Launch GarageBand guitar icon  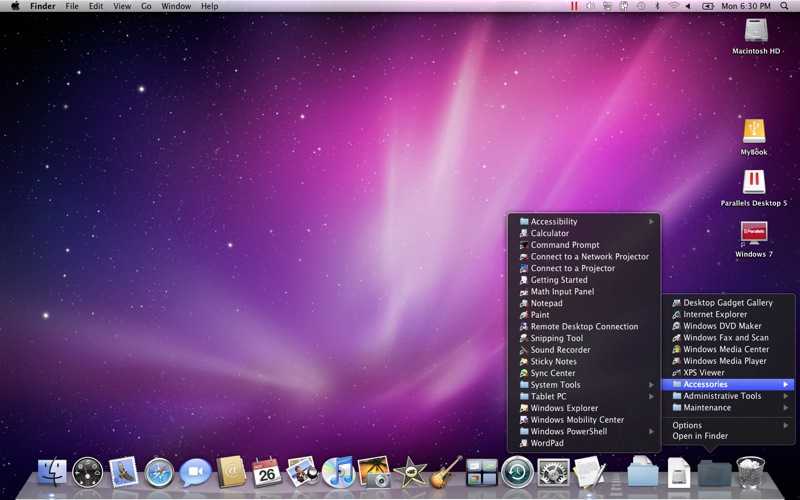[446, 472]
